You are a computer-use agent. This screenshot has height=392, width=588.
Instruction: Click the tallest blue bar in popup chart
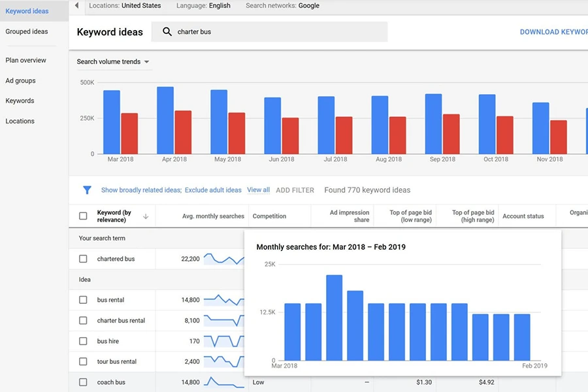click(x=334, y=318)
